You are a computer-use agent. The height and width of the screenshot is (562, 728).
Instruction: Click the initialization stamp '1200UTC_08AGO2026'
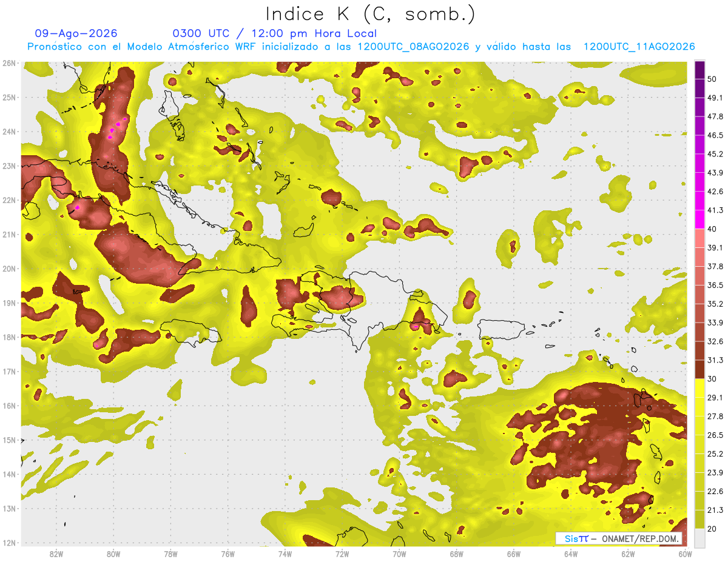click(413, 47)
